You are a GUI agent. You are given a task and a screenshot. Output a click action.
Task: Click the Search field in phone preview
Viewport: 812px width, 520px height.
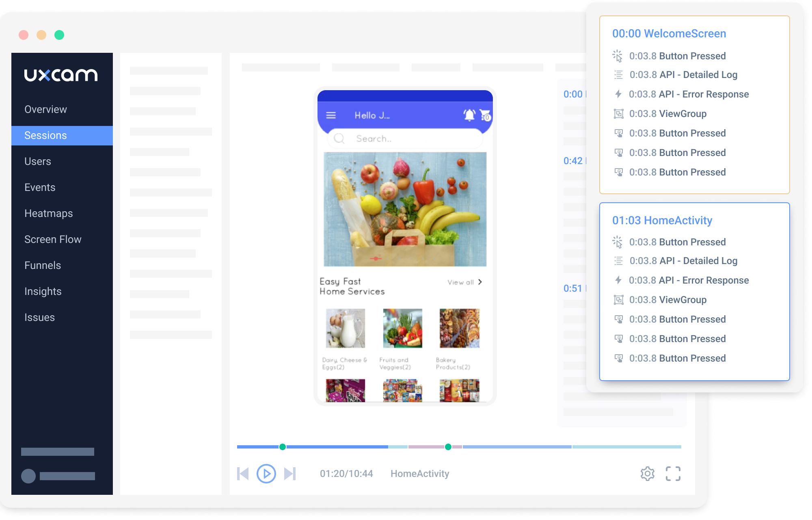click(405, 139)
